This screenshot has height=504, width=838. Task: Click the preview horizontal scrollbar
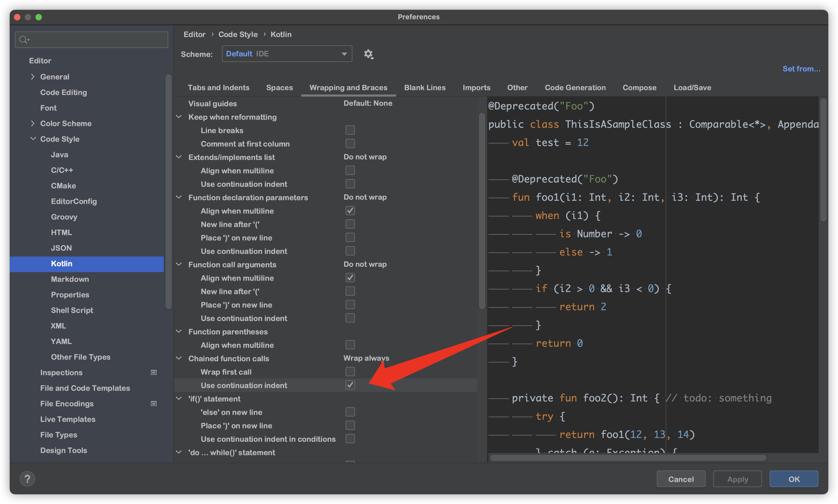[x=628, y=458]
